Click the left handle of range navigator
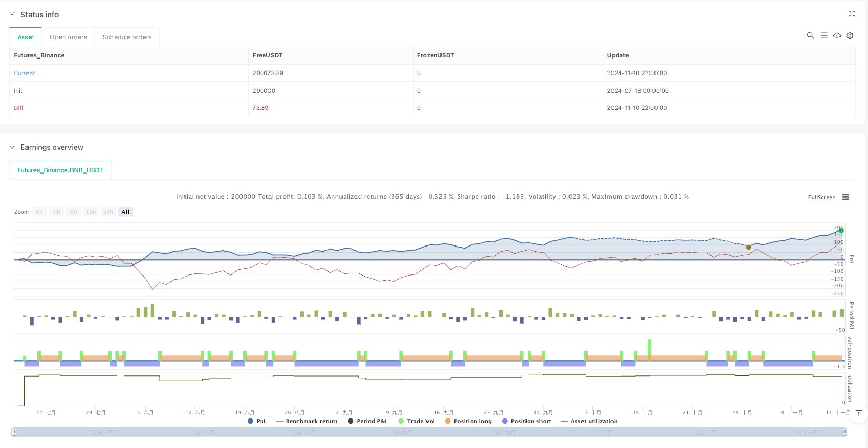The height and width of the screenshot is (448, 868). coord(14,432)
